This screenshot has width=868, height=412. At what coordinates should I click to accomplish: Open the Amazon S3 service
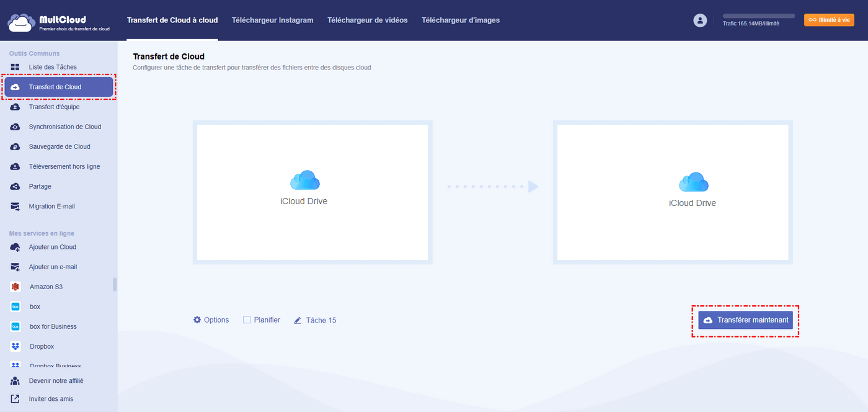45,287
